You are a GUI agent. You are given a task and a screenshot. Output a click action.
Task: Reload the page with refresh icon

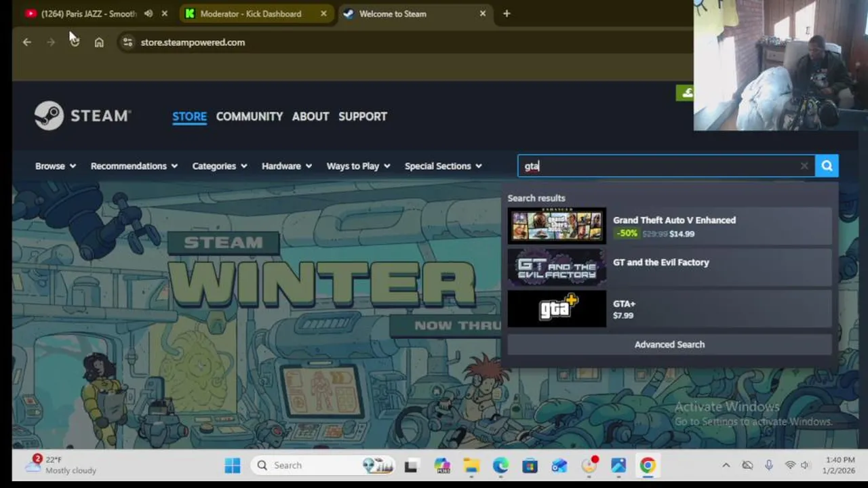[75, 42]
